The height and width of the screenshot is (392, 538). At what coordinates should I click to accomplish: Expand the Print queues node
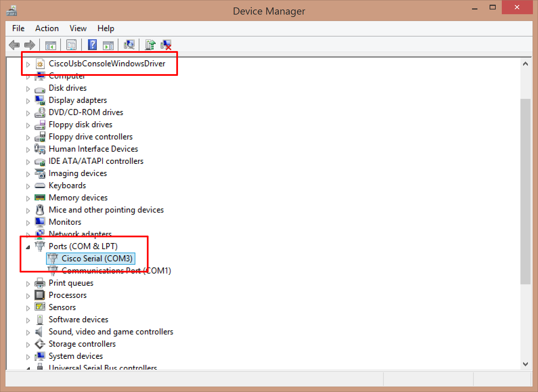click(28, 284)
